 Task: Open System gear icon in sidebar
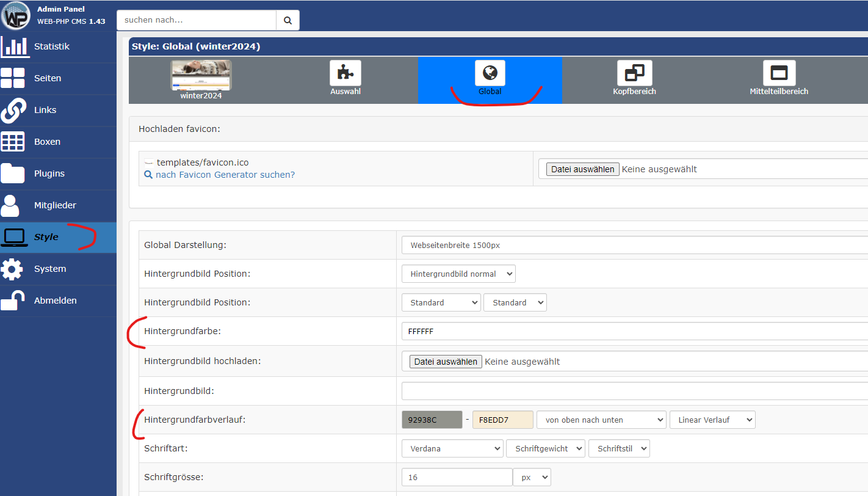click(x=12, y=269)
